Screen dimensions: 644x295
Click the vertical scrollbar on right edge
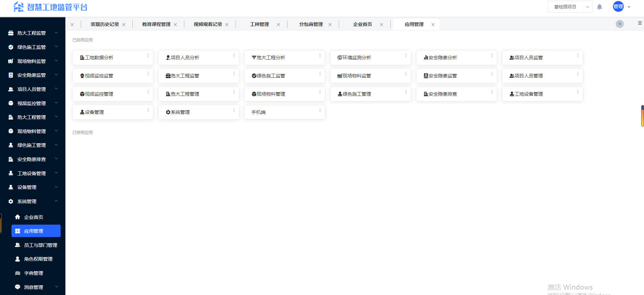coord(642,116)
